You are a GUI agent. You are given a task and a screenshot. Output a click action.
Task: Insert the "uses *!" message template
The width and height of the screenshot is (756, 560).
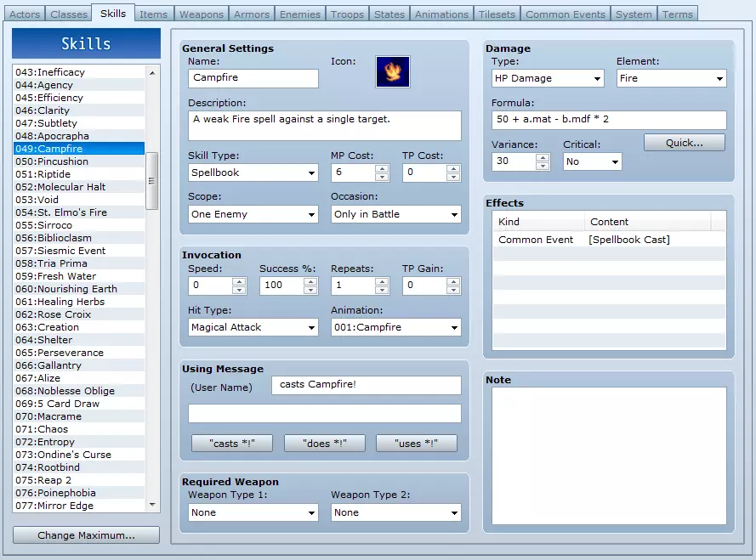click(x=417, y=444)
